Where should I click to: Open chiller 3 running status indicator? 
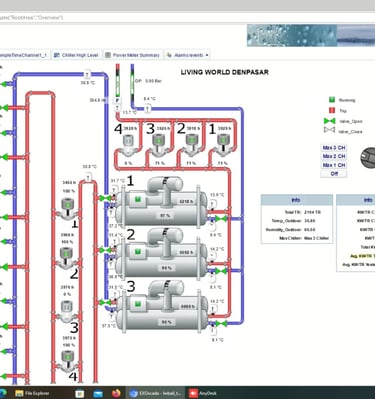[x=138, y=304]
